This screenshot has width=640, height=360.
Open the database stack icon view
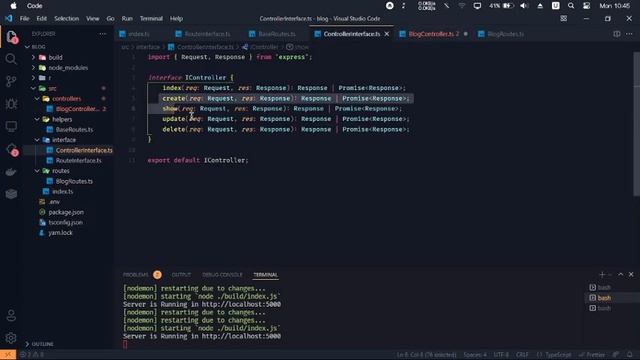coord(11,193)
